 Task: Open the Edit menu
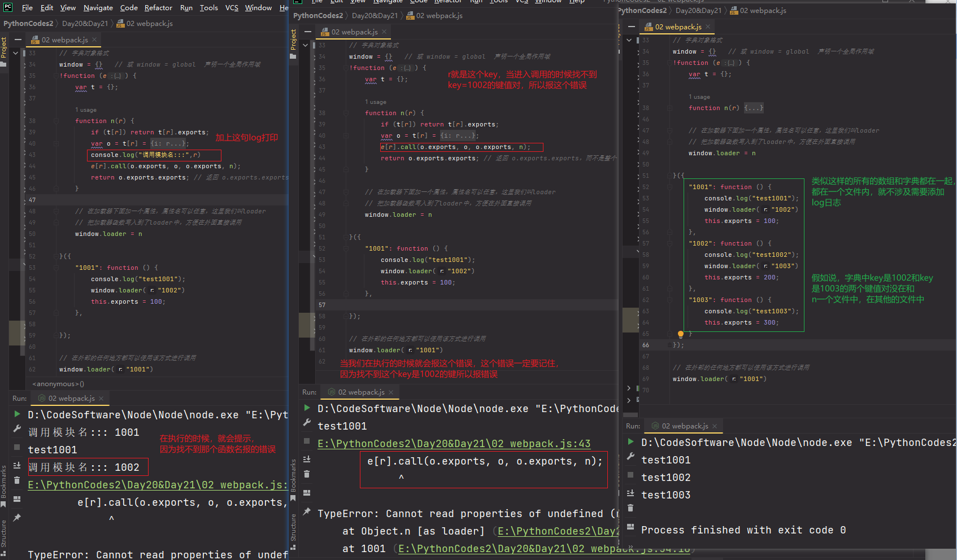pos(47,8)
